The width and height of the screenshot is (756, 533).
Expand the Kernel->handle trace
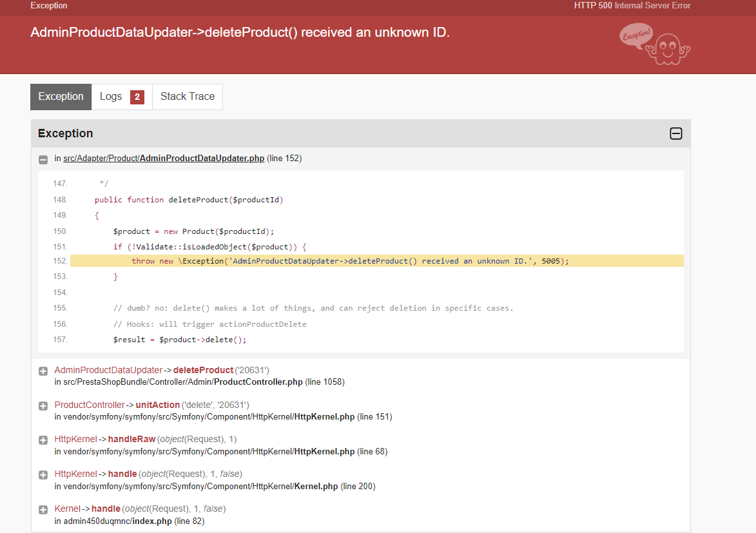pos(43,509)
